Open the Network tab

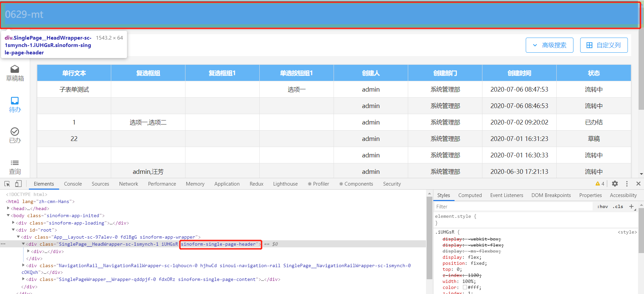point(129,184)
